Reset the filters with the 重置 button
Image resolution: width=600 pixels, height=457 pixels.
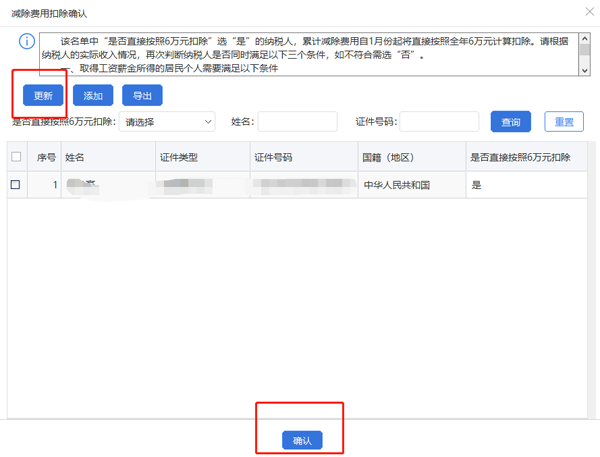click(564, 122)
